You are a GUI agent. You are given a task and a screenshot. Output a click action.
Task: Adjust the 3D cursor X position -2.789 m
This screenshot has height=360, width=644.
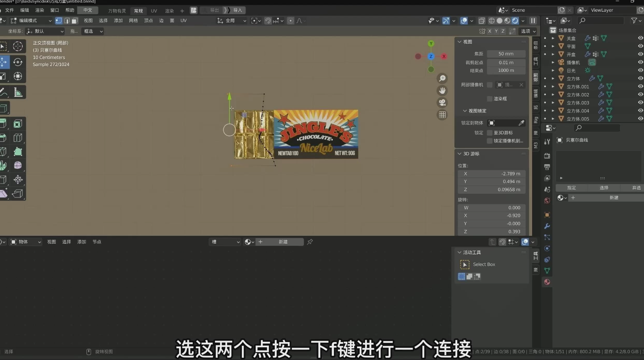492,174
